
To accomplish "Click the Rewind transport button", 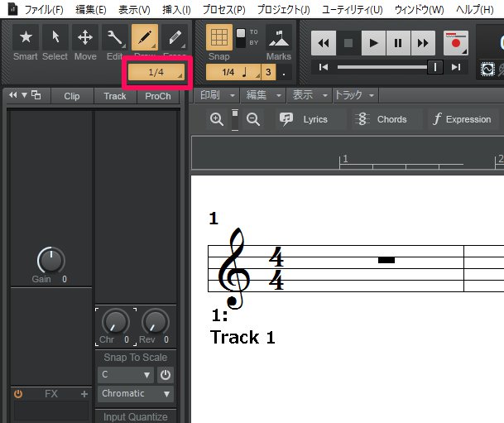I will (x=324, y=43).
